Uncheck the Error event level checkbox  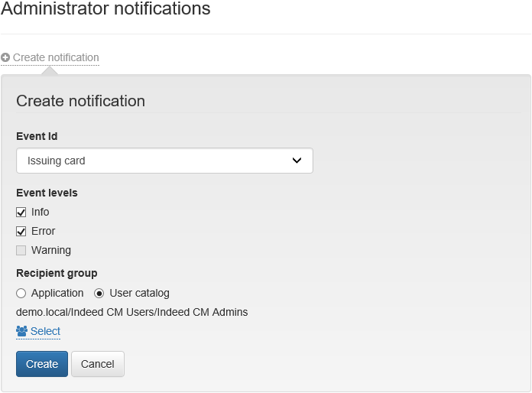tap(21, 231)
